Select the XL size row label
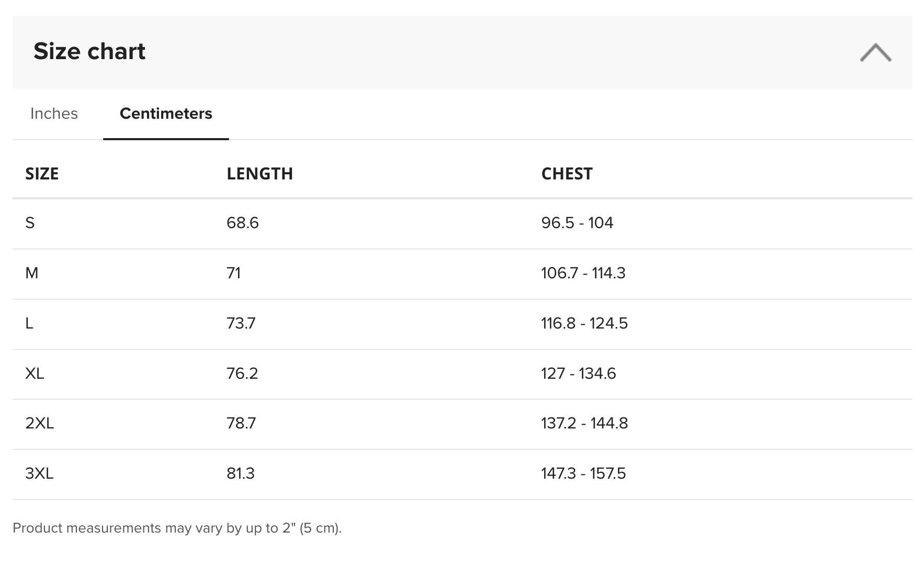This screenshot has width=924, height=565. (35, 374)
